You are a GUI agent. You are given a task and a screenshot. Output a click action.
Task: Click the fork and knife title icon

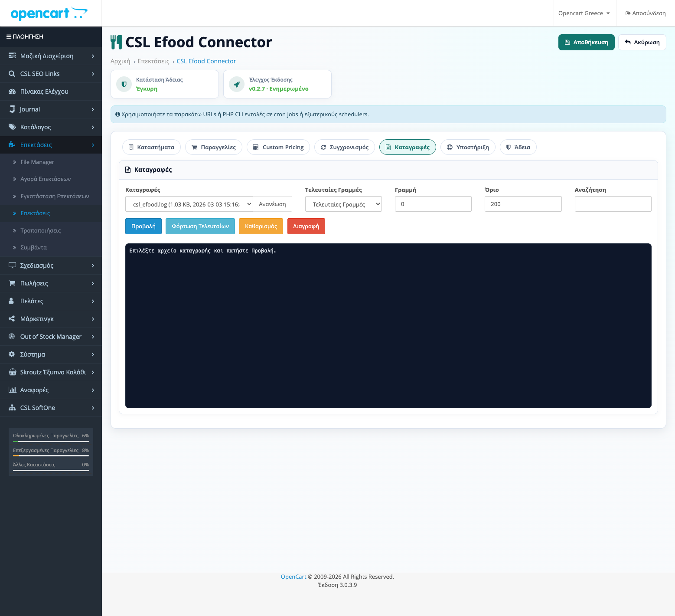pyautogui.click(x=116, y=42)
